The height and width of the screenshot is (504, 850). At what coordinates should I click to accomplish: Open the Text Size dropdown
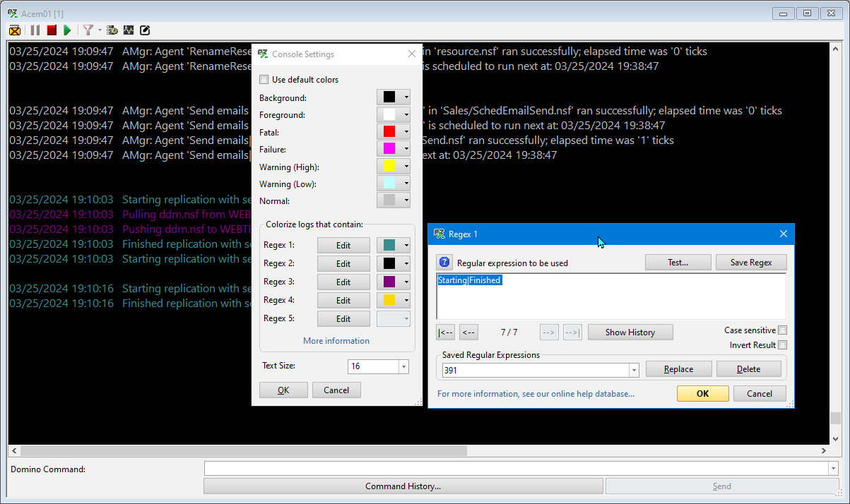[x=403, y=366]
